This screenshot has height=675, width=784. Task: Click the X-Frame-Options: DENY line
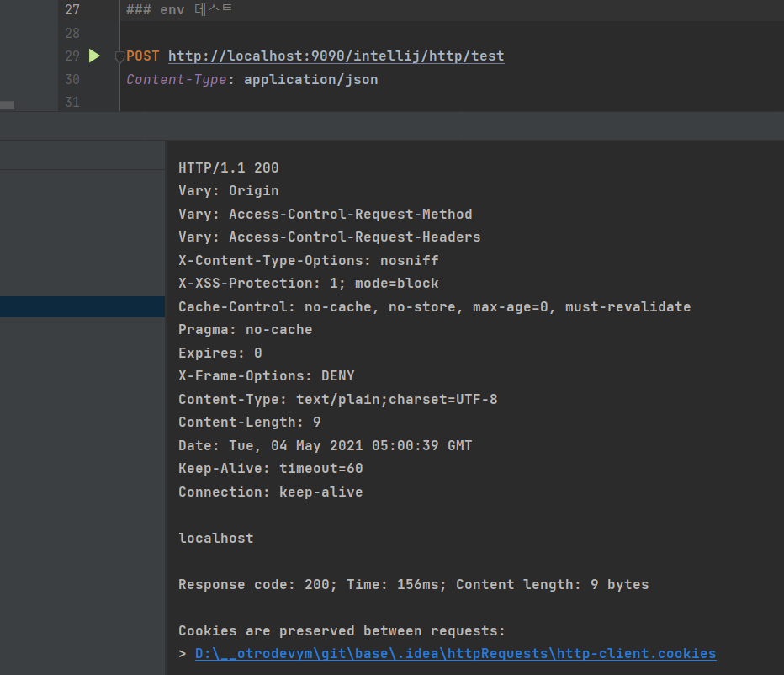pyautogui.click(x=267, y=375)
